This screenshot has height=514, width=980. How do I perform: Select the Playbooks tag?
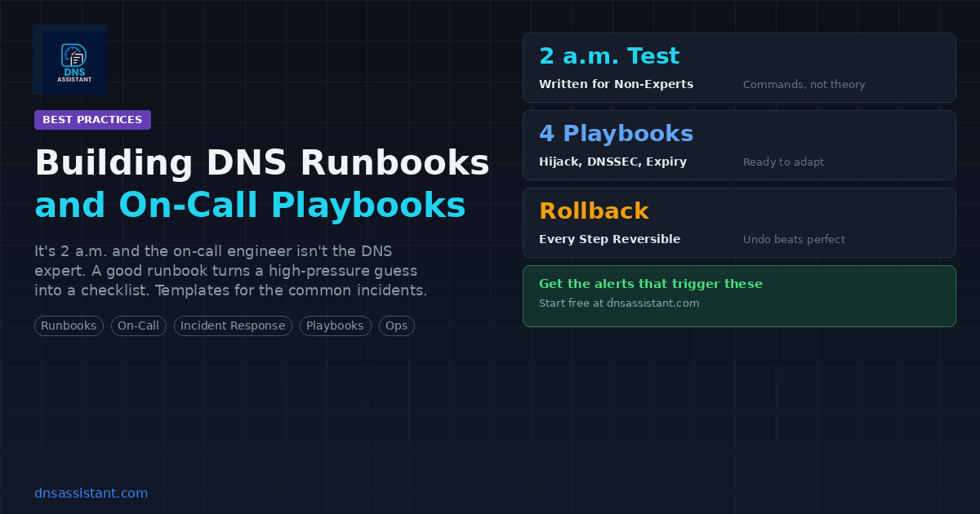pos(335,326)
